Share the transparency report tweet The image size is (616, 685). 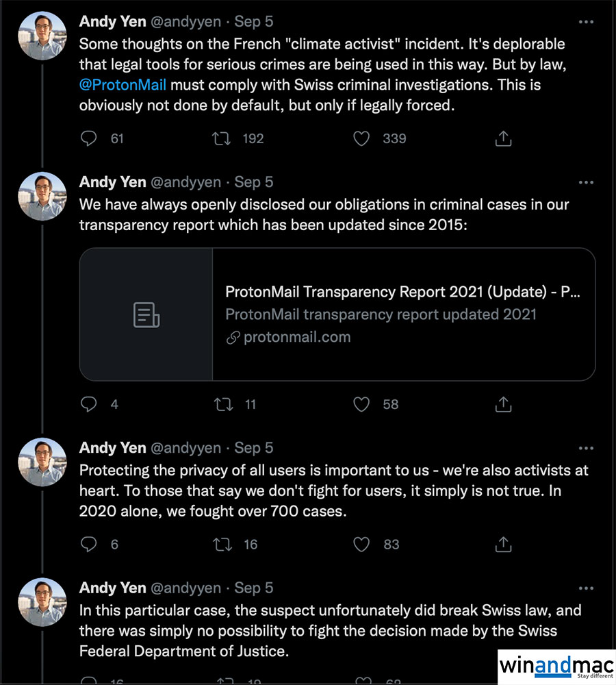(503, 404)
